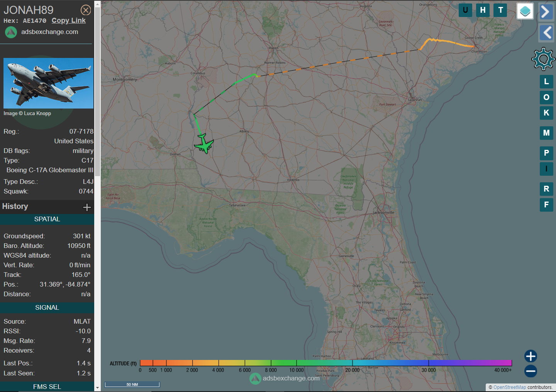The image size is (556, 392).
Task: Toggle the O map option button
Action: point(546,97)
